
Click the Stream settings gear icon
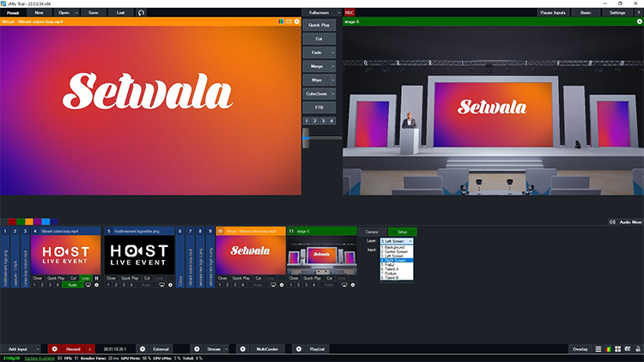point(197,349)
